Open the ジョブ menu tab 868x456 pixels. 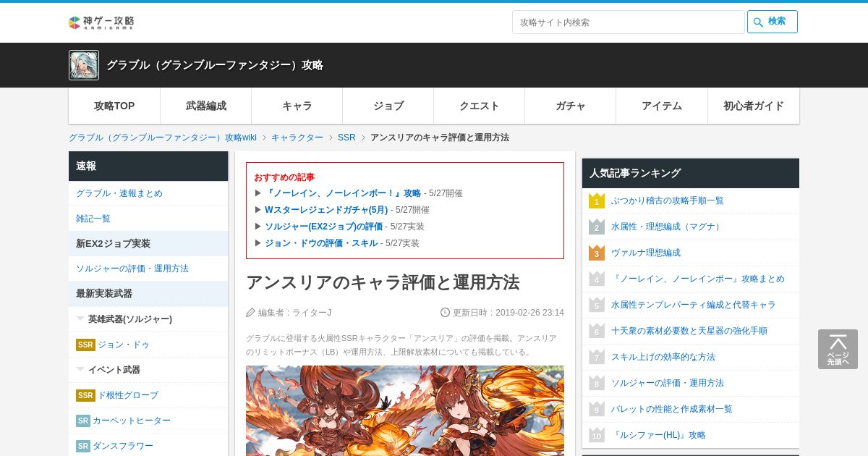click(x=388, y=106)
